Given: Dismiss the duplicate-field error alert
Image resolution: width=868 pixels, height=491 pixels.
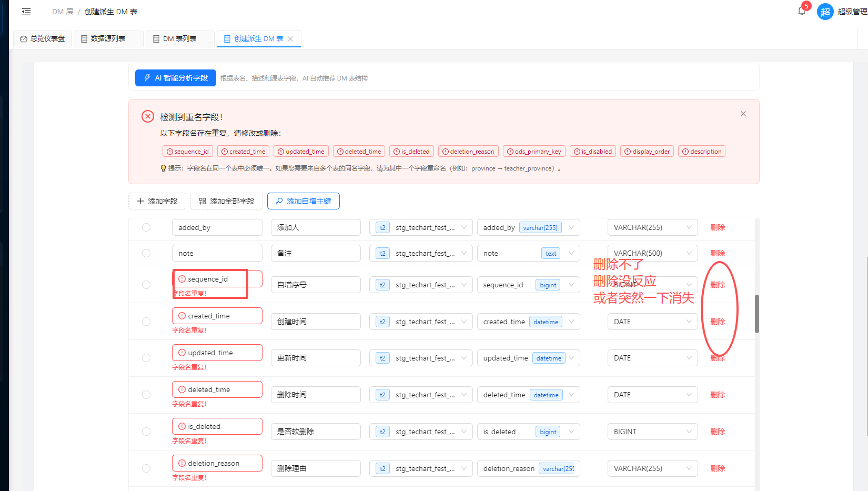Looking at the screenshot, I should (743, 114).
